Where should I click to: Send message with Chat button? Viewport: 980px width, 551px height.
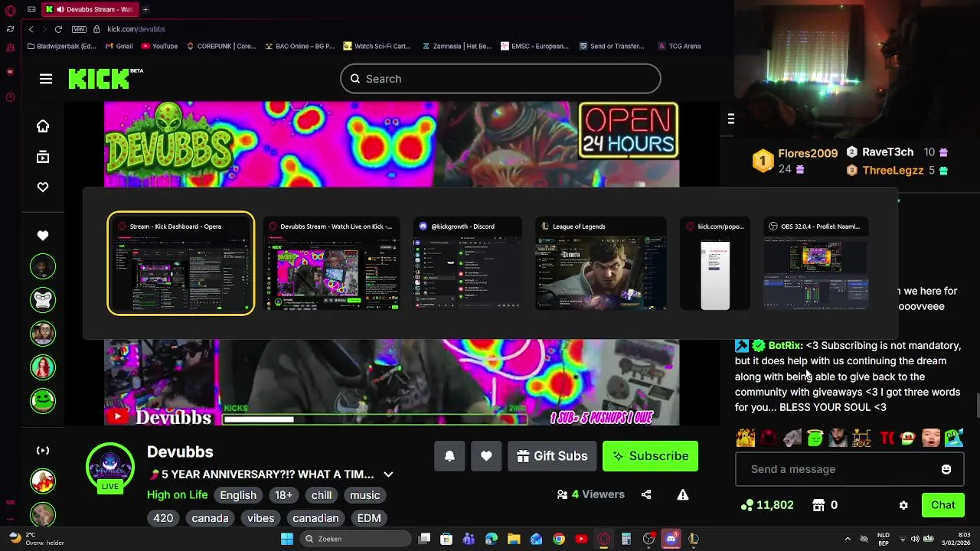point(942,505)
